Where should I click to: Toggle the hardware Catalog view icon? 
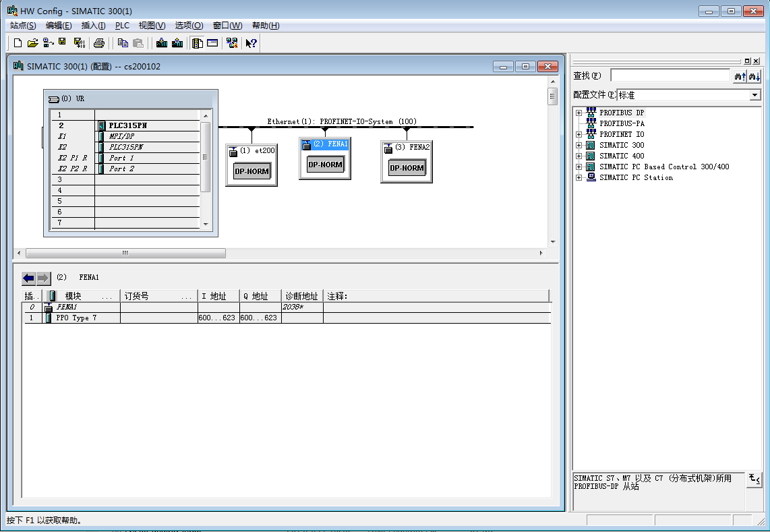click(x=198, y=43)
